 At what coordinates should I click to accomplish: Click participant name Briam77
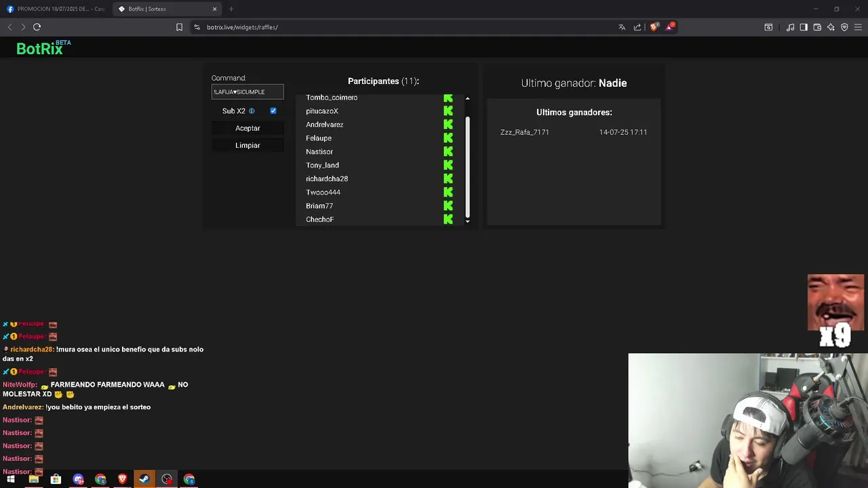(319, 206)
